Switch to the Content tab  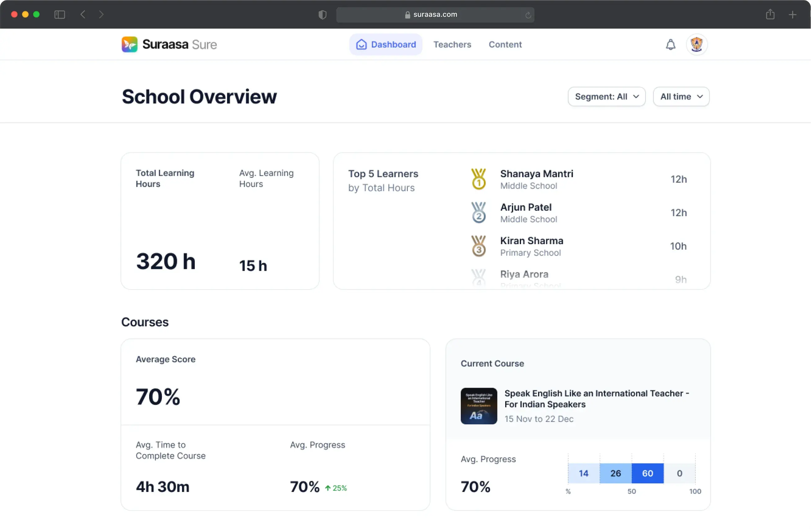click(505, 44)
